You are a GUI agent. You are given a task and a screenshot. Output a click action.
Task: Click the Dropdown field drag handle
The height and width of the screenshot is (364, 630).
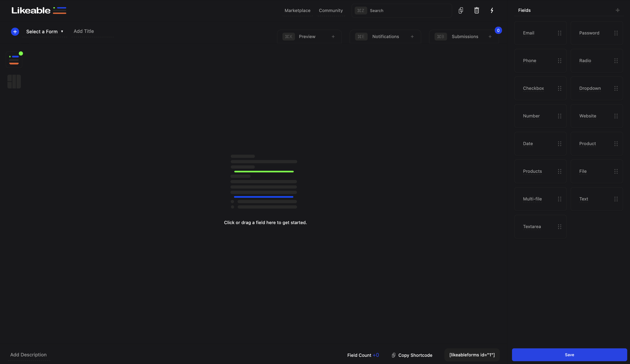click(x=616, y=88)
